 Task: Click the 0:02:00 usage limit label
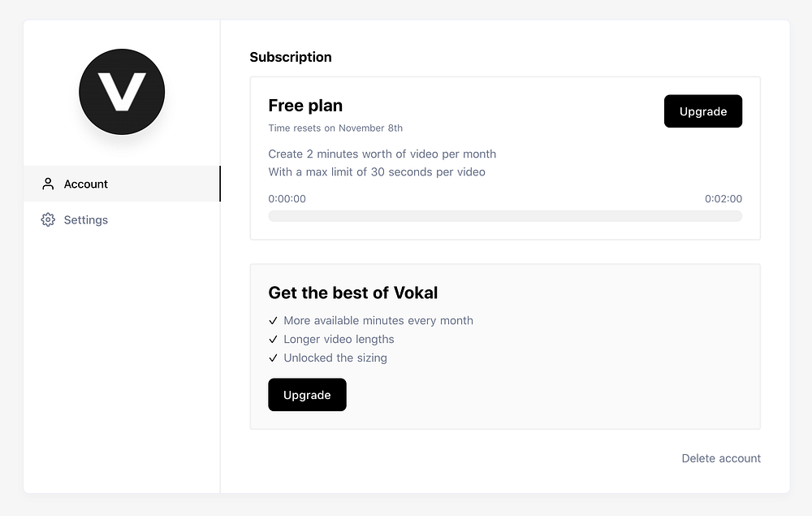[723, 199]
